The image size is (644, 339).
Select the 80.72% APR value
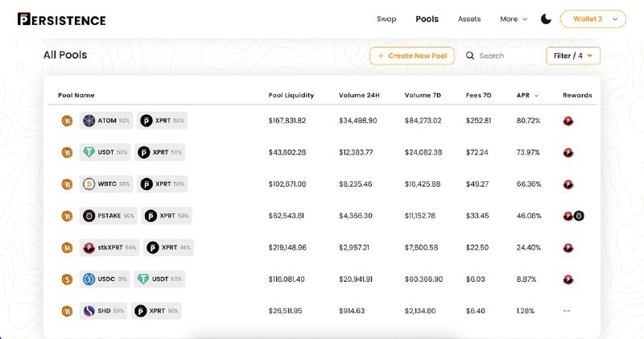point(528,121)
